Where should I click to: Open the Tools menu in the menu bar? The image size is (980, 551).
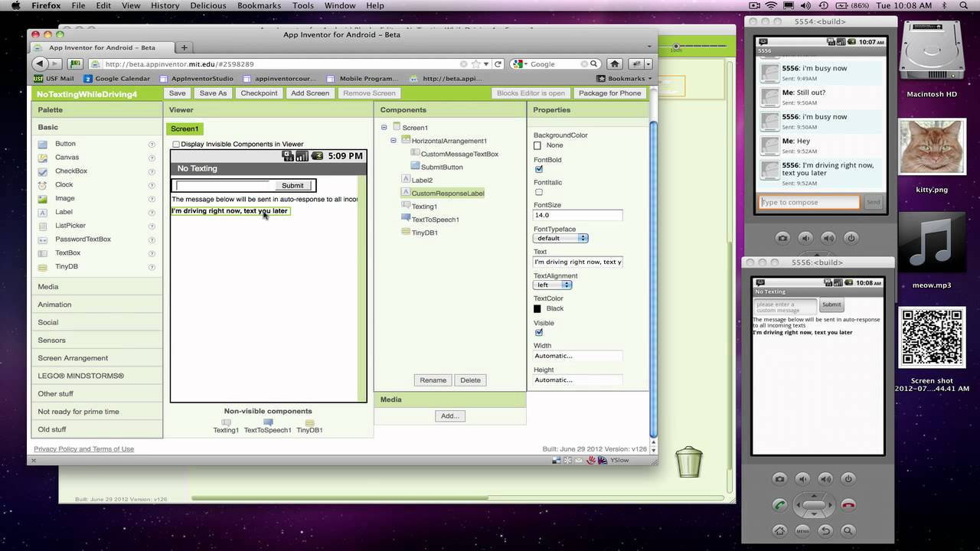(302, 5)
